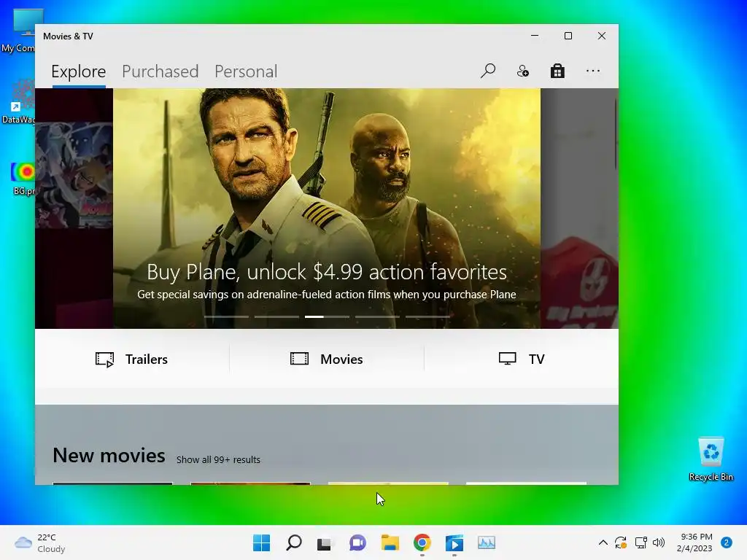Open the TV category
Screen dimensions: 747x560
(522, 359)
